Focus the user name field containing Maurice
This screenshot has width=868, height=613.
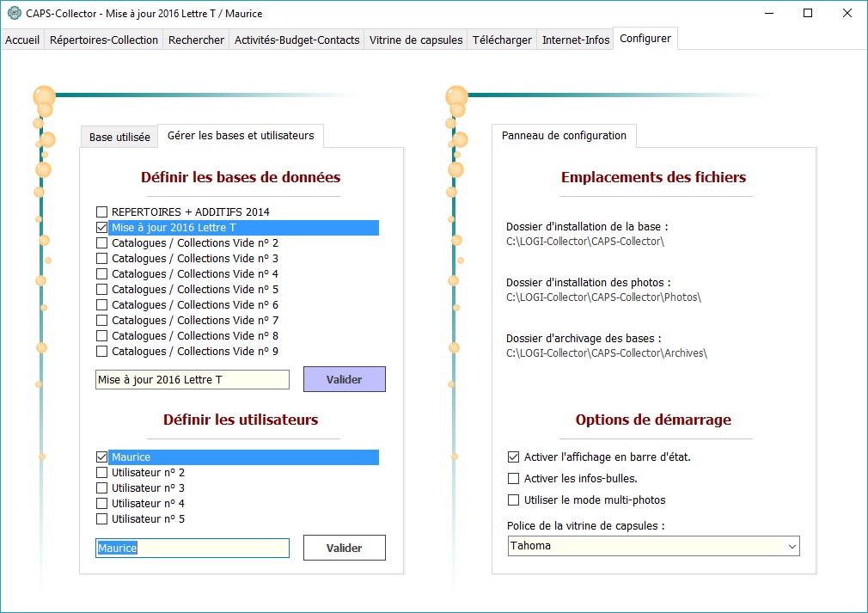(x=192, y=549)
